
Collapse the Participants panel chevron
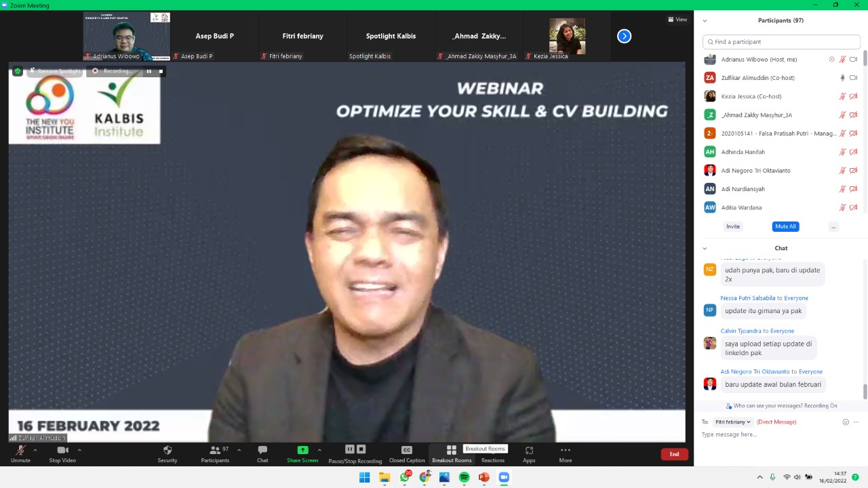tap(705, 21)
